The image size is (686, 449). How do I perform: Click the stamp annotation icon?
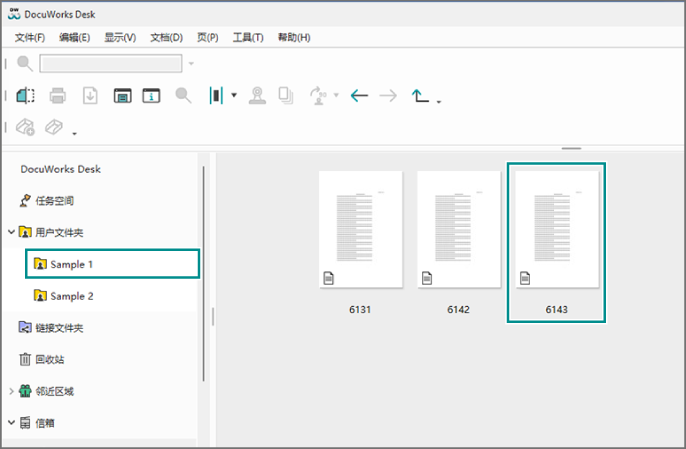click(258, 96)
